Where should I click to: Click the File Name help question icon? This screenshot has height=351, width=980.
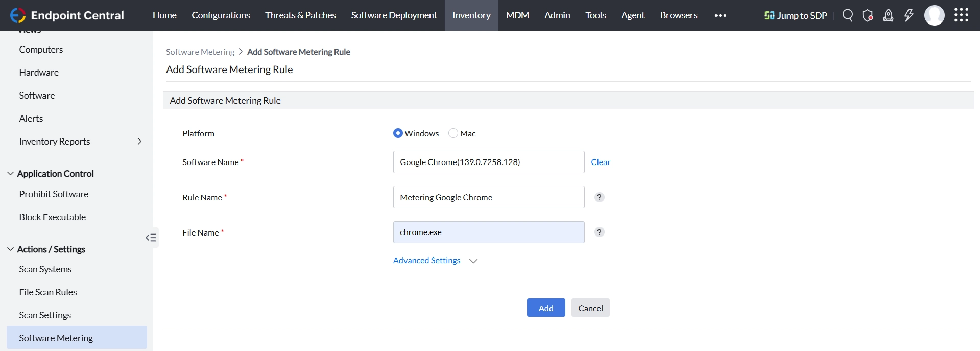coord(600,232)
